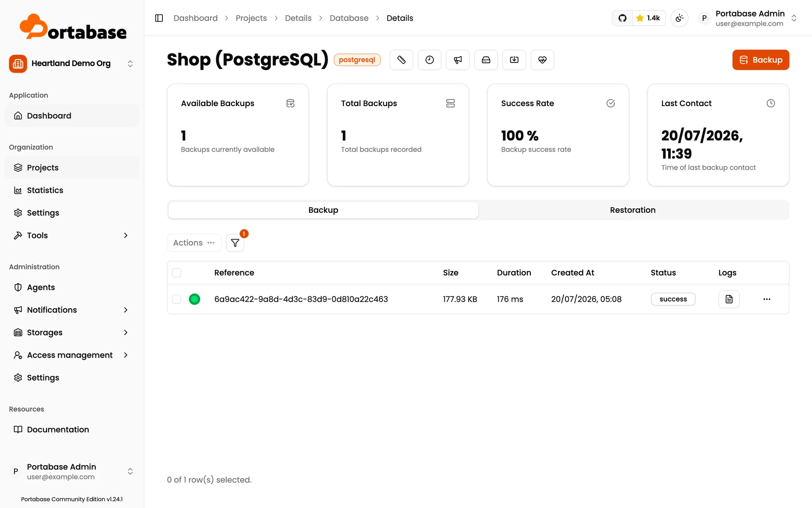Open the alert notifications megaphone icon
812x508 pixels.
458,60
